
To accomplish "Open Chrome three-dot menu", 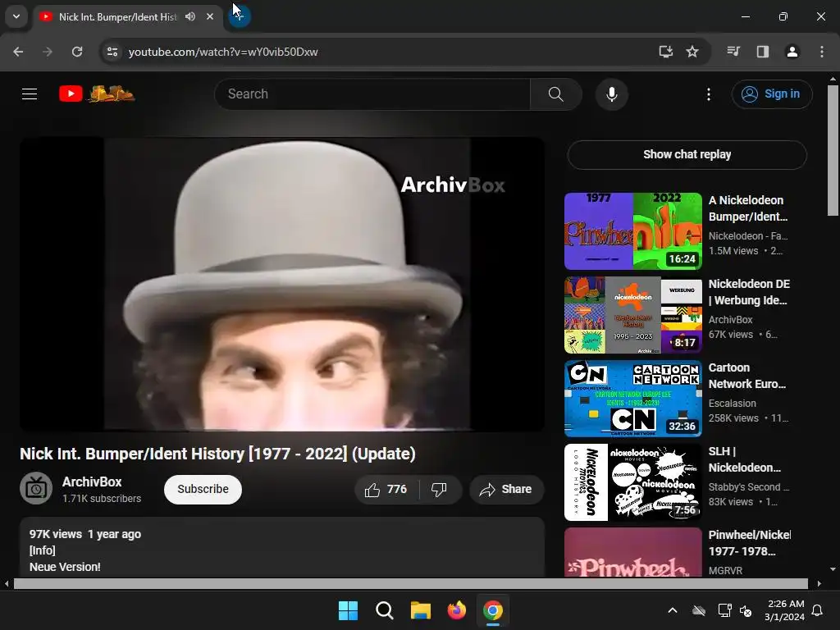I will point(822,52).
